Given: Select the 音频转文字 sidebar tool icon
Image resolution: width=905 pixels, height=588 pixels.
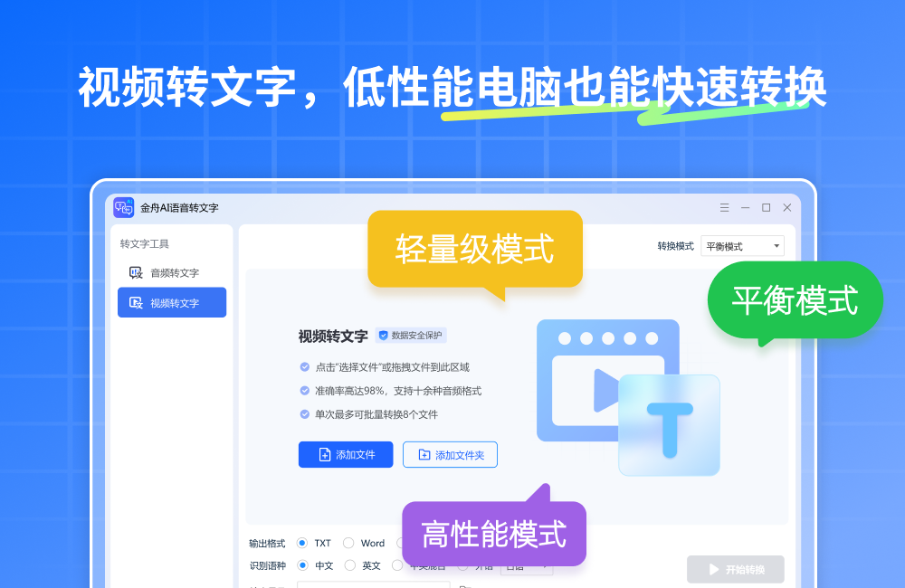Looking at the screenshot, I should point(134,272).
